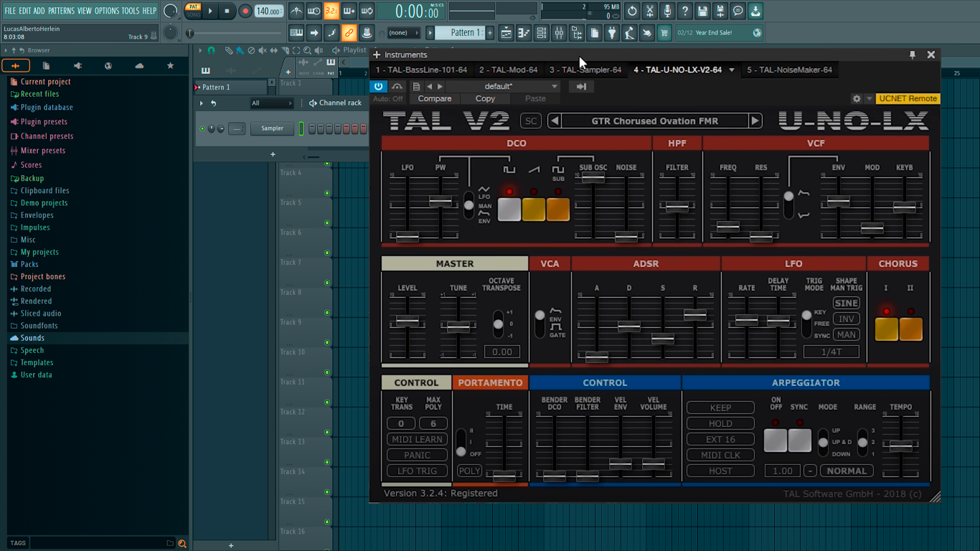Viewport: 980px width, 551px height.
Task: Open undo history icon
Action: tap(632, 11)
